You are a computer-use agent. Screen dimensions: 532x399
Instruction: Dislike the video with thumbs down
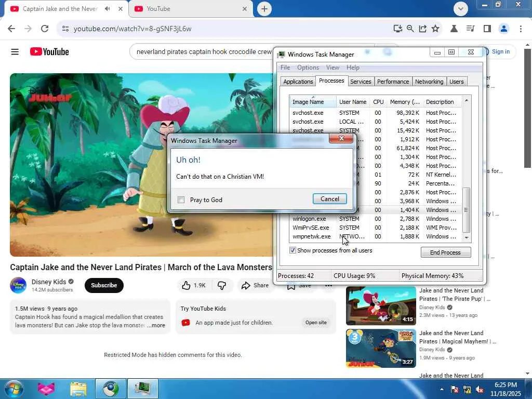click(x=222, y=285)
